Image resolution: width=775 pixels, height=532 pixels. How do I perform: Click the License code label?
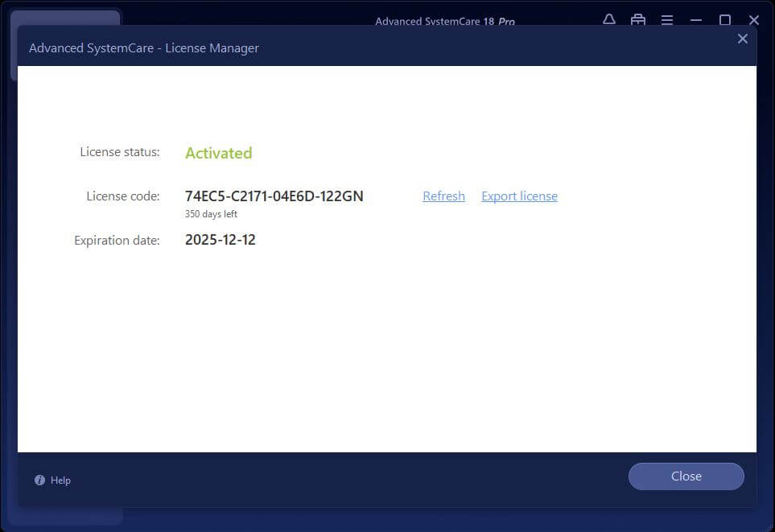pyautogui.click(x=123, y=196)
